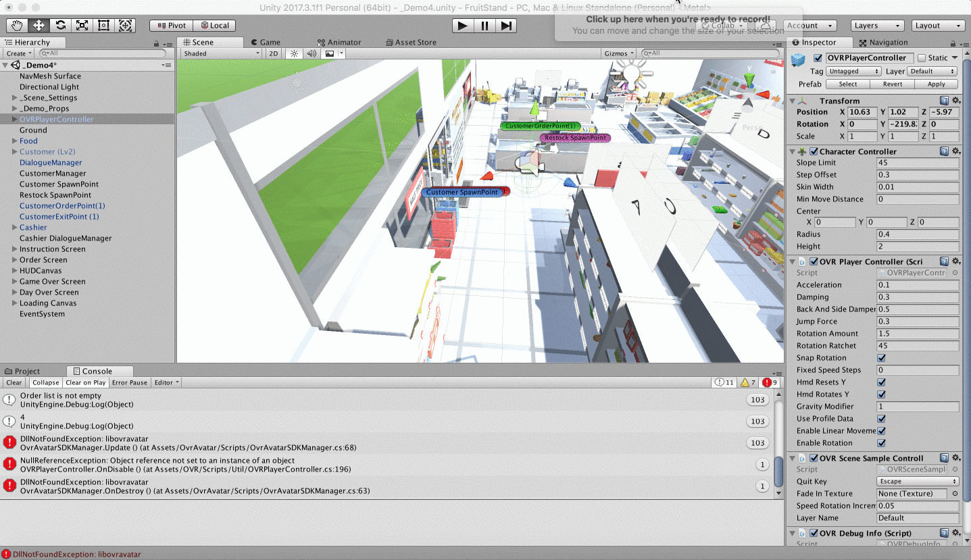Image resolution: width=971 pixels, height=560 pixels.
Task: Disable the Snap Rotation checkbox
Action: pos(881,358)
